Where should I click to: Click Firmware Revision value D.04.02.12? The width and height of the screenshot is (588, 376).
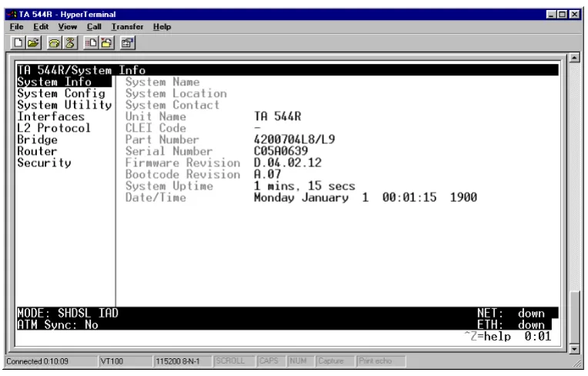tap(288, 163)
